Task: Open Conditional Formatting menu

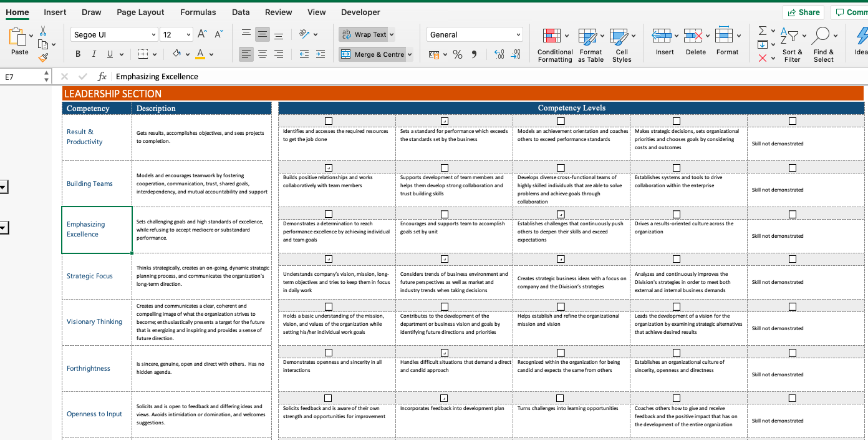Action: (x=555, y=45)
